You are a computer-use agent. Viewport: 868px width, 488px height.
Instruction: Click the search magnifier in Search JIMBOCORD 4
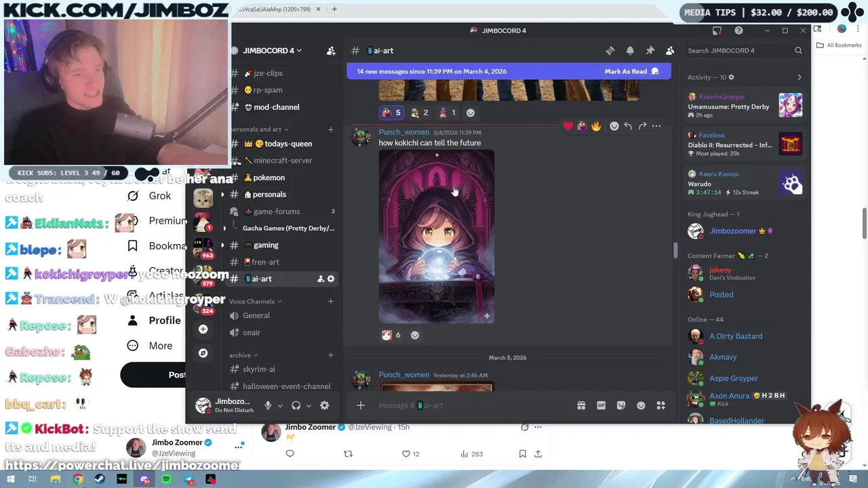tap(798, 51)
